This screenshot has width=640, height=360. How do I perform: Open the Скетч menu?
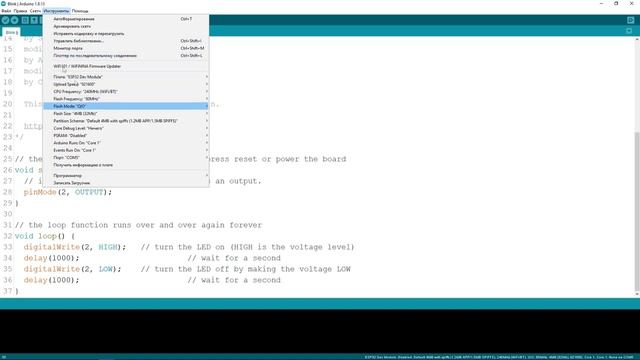(x=35, y=11)
